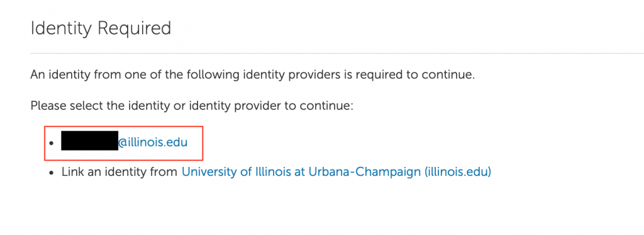This screenshot has width=644, height=235.
Task: Click the "Identity Required" page heading
Action: coord(101,28)
